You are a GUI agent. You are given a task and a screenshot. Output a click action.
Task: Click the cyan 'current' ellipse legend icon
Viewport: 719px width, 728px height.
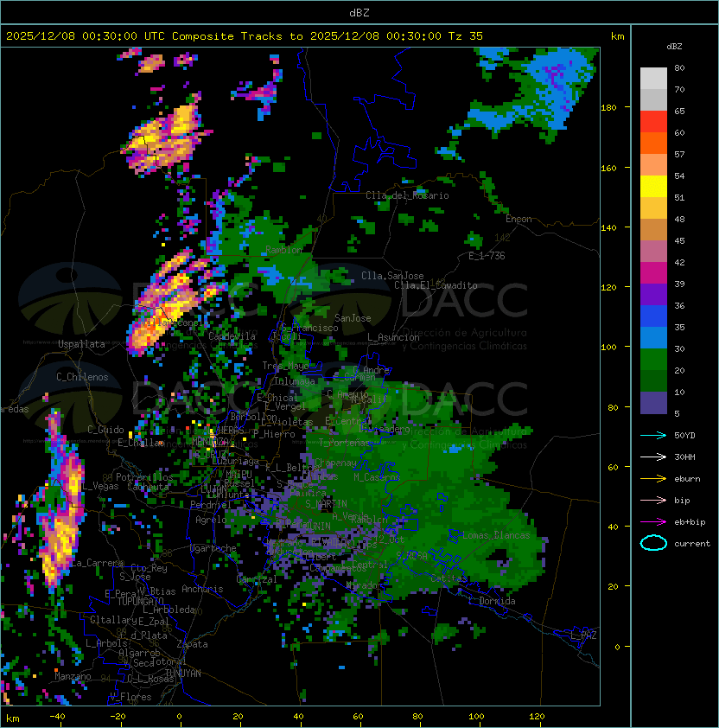653,543
